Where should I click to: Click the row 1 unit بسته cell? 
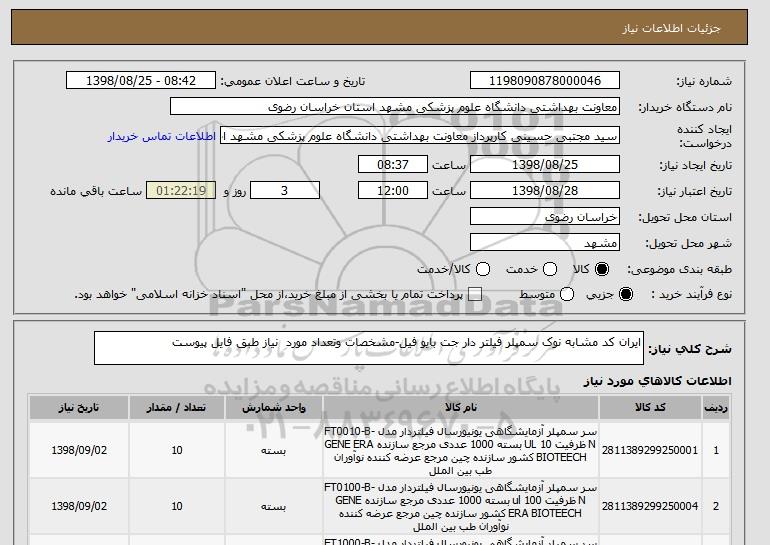click(x=274, y=451)
